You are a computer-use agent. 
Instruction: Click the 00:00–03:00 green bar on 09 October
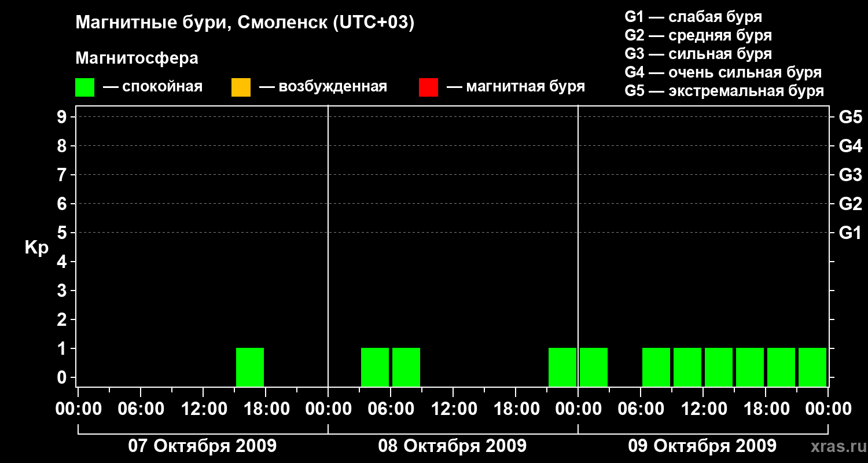(594, 367)
